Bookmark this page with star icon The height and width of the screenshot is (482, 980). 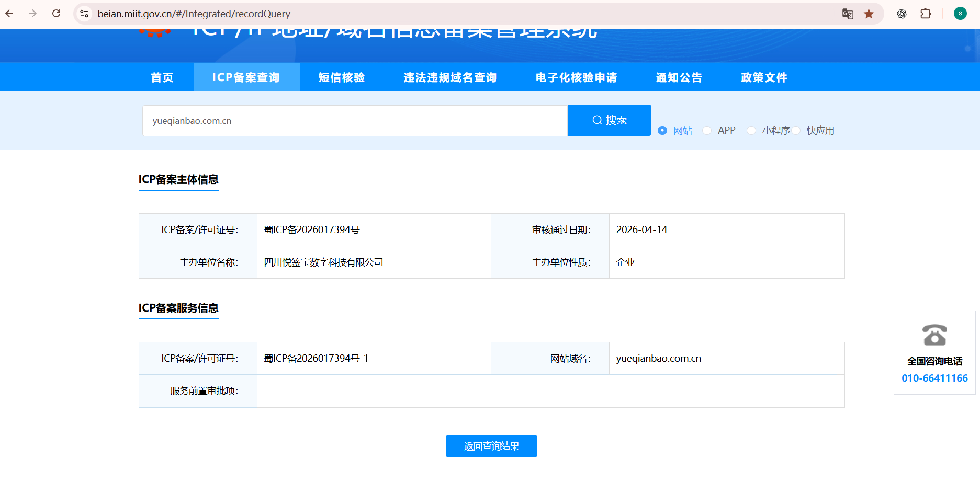click(869, 14)
